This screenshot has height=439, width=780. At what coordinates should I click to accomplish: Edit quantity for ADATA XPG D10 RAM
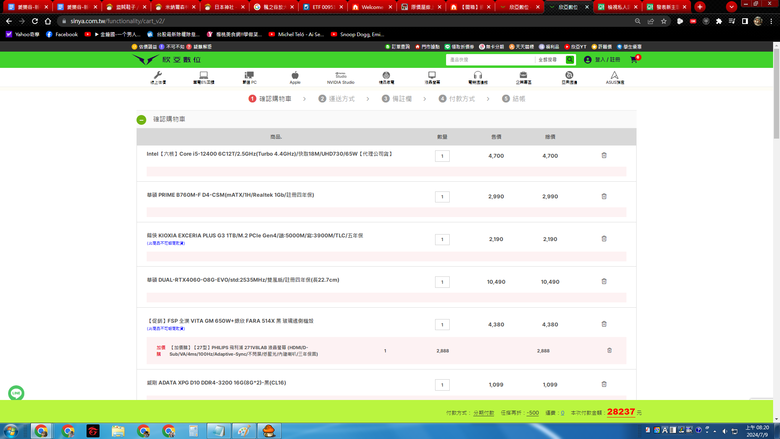point(442,384)
